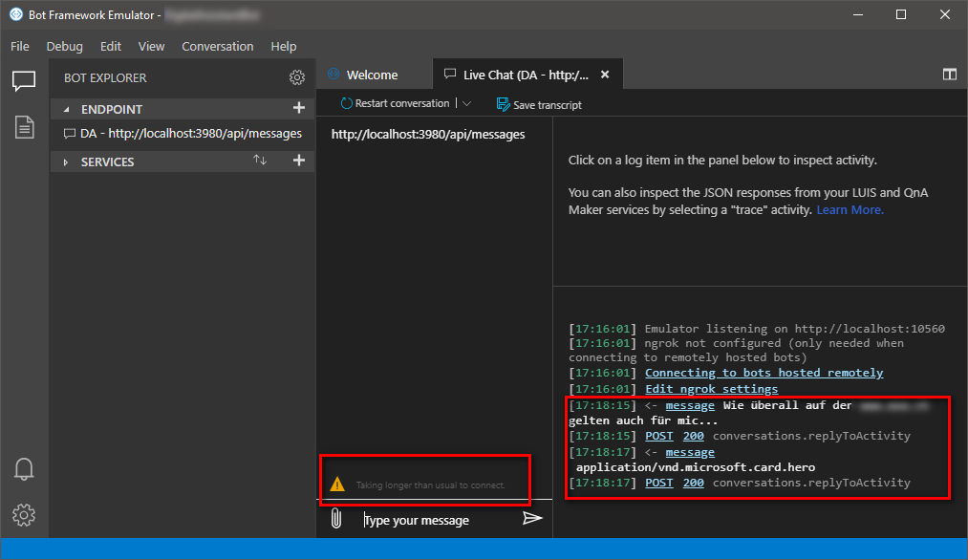Select the DA localhost:3980 endpoint entry
The height and width of the screenshot is (560, 968).
183,134
